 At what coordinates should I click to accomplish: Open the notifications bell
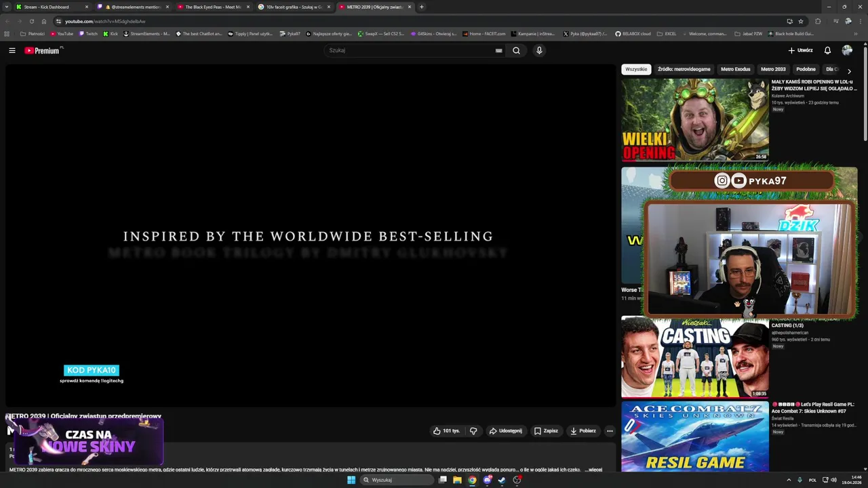point(827,50)
